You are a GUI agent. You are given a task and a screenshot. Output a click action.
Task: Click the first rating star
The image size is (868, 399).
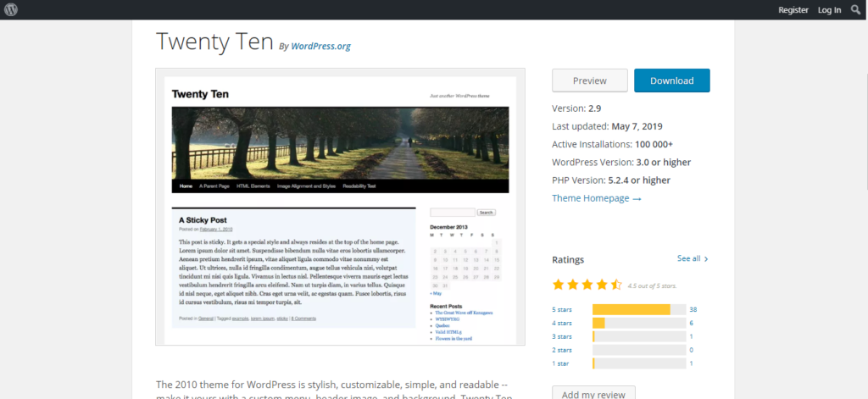coord(559,285)
